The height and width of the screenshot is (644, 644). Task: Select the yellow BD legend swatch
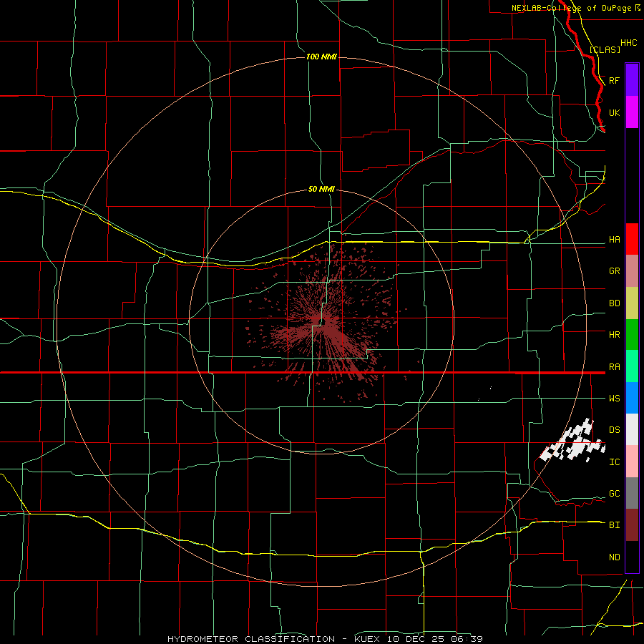632,303
